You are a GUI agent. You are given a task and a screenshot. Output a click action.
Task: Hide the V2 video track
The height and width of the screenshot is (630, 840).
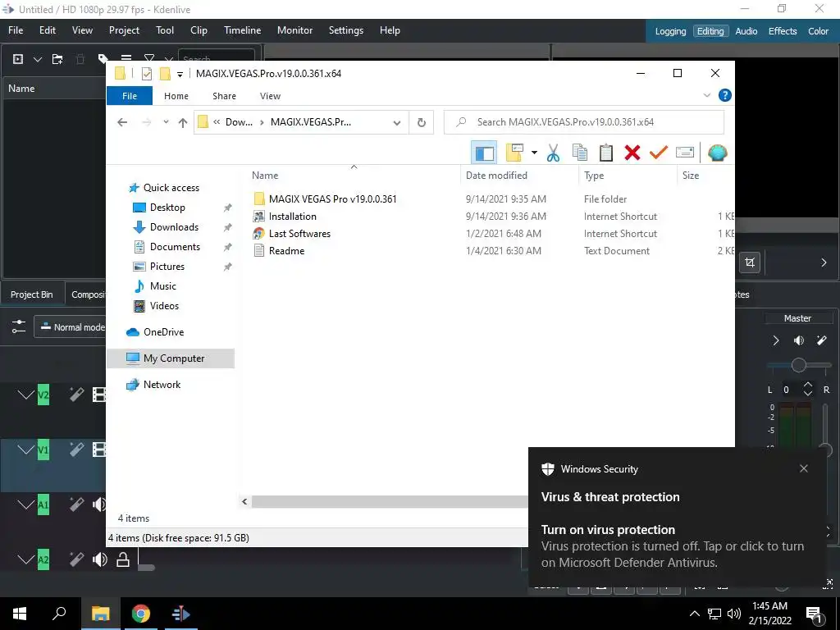click(x=99, y=395)
